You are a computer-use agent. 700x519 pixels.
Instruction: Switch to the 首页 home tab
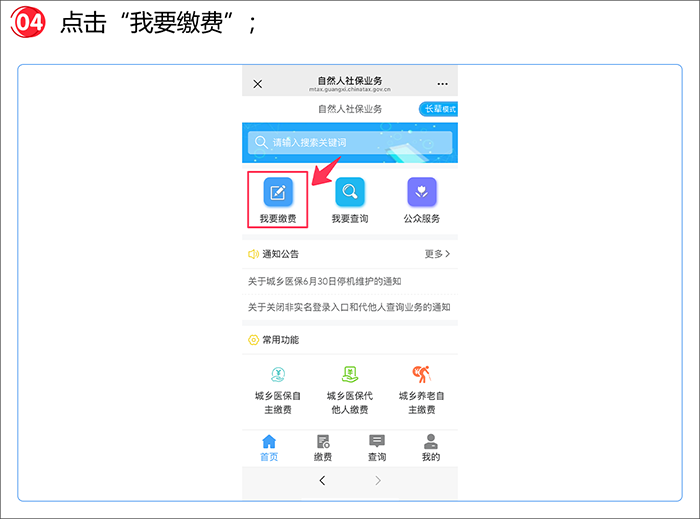click(269, 447)
